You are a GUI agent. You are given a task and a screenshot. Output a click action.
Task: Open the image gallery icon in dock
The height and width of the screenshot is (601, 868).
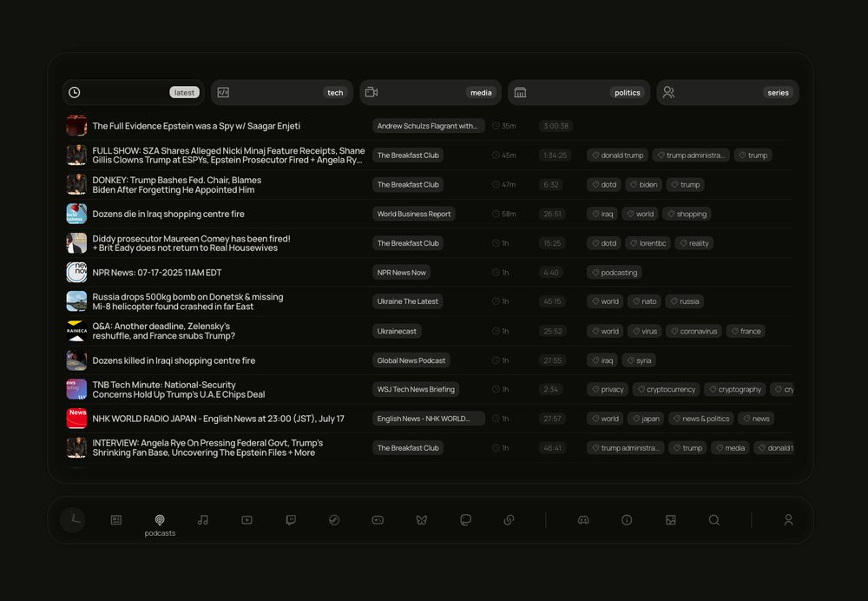(670, 519)
